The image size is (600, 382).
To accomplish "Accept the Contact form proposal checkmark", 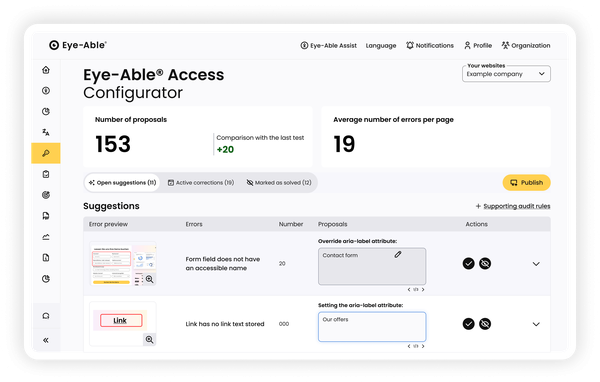I will click(x=468, y=263).
